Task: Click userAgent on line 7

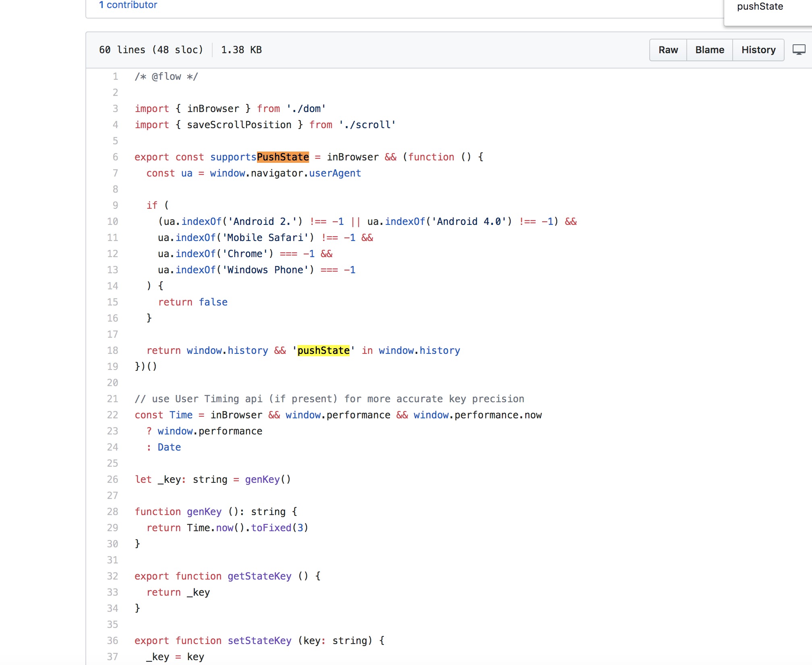Action: [335, 173]
